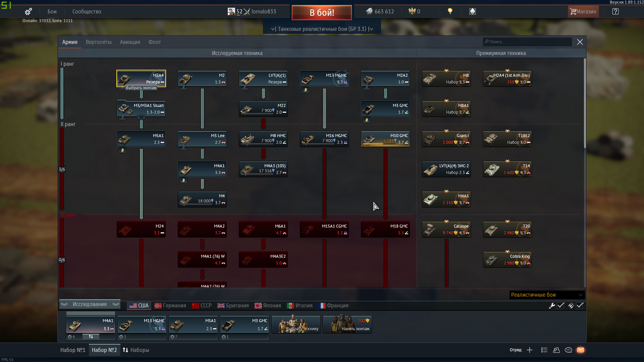
Task: Open the Бои menu
Action: coord(52,11)
